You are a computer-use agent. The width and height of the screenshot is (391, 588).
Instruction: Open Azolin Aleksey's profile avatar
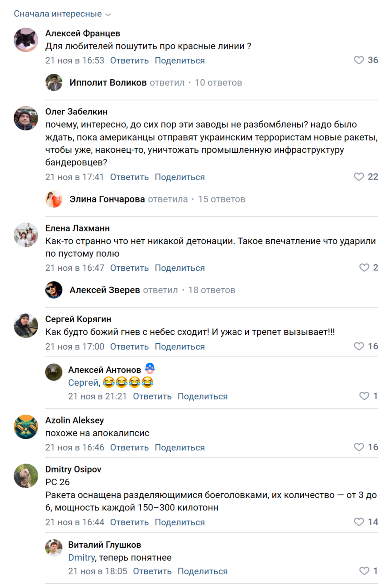(x=26, y=427)
